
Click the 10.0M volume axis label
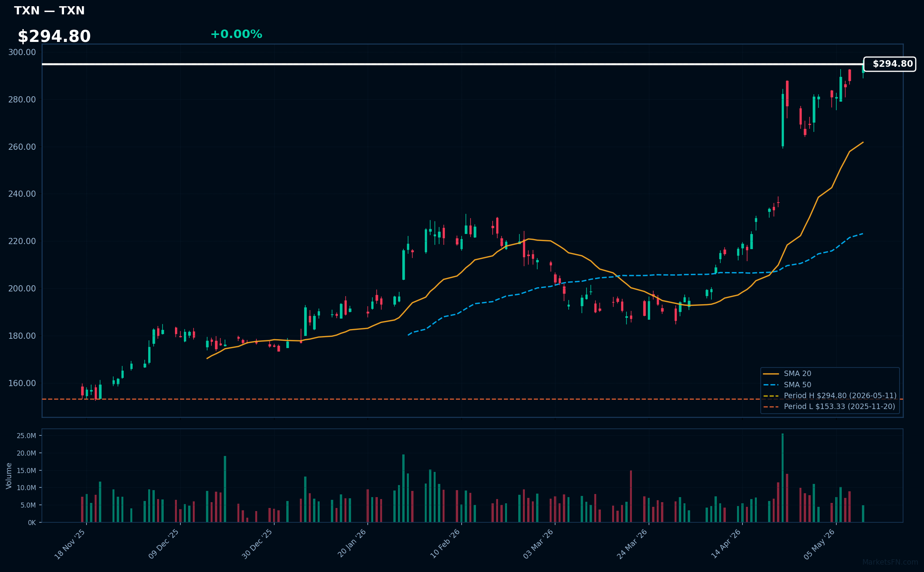tap(26, 488)
